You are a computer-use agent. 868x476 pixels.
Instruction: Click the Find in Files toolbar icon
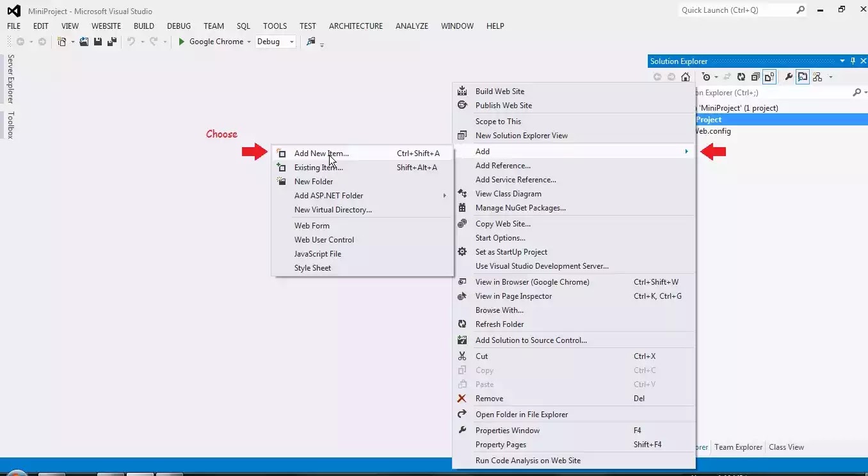(x=311, y=42)
